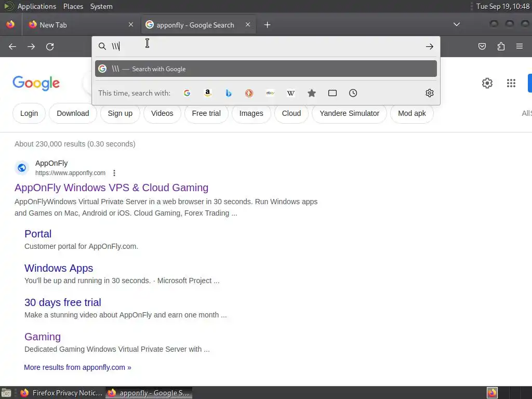Screen dimensions: 532x399
Task: Search open tabs using the tabs icon
Action: point(332,93)
